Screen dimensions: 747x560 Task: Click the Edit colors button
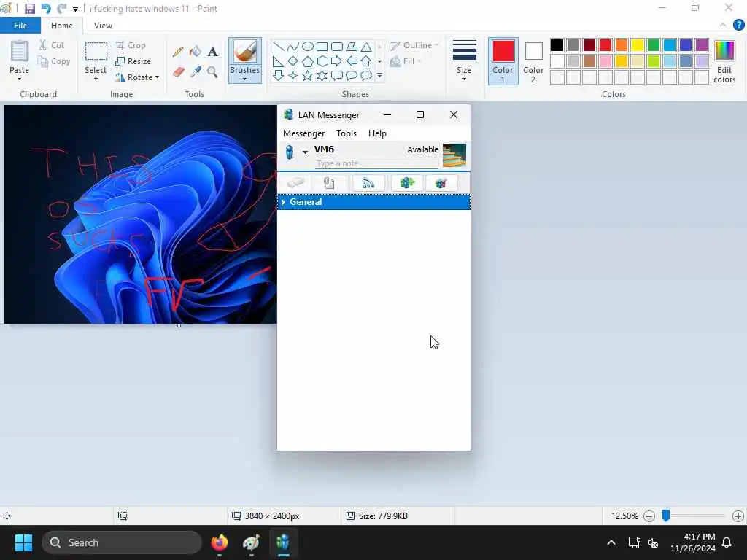point(724,62)
